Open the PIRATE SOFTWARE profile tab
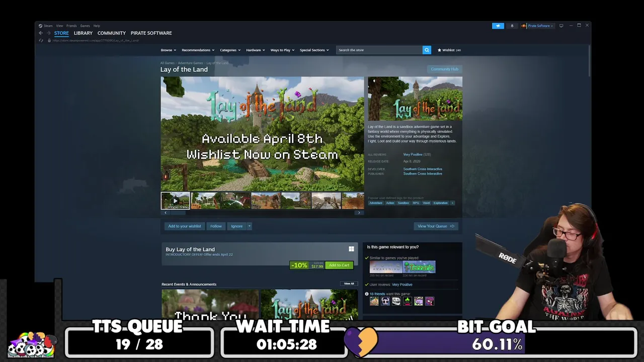The image size is (644, 362). coord(151,33)
